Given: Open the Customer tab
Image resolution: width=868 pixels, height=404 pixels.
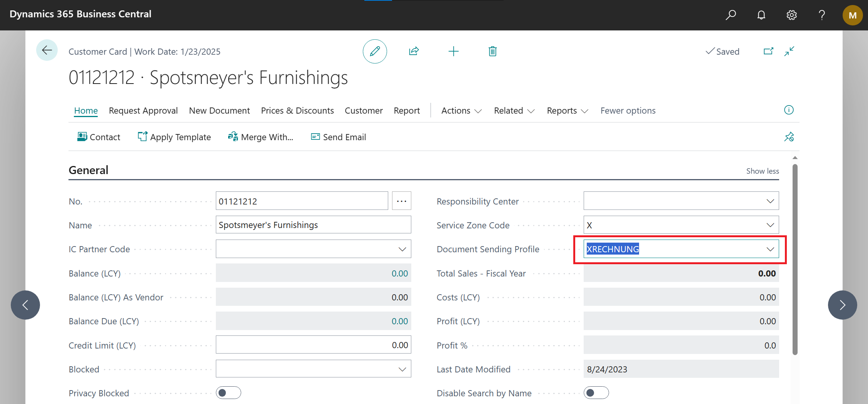Looking at the screenshot, I should (x=364, y=111).
